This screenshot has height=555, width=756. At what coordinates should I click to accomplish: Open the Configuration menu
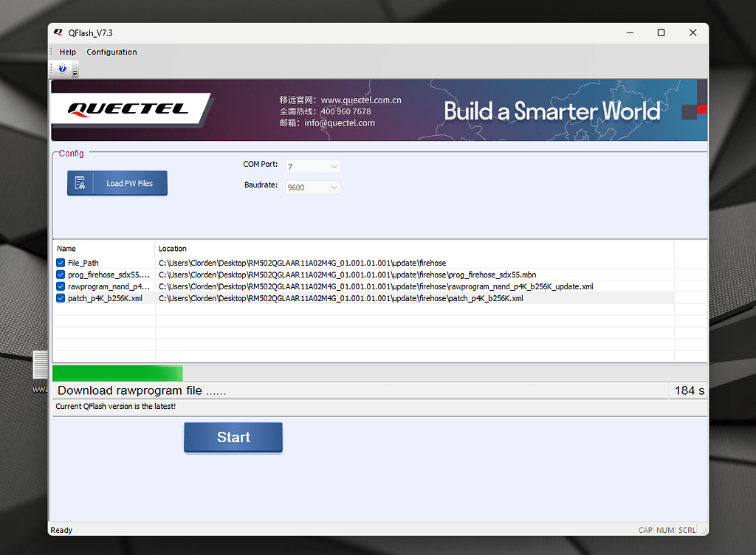click(111, 52)
